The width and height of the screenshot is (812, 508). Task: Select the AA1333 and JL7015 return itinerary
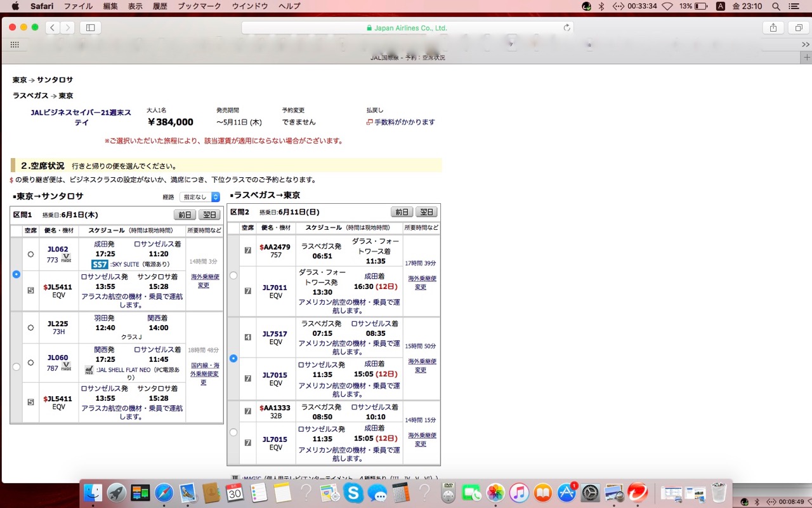tap(233, 432)
